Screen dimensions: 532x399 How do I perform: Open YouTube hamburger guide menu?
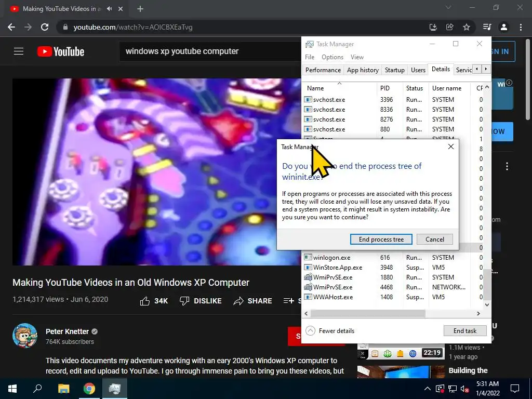click(x=19, y=51)
